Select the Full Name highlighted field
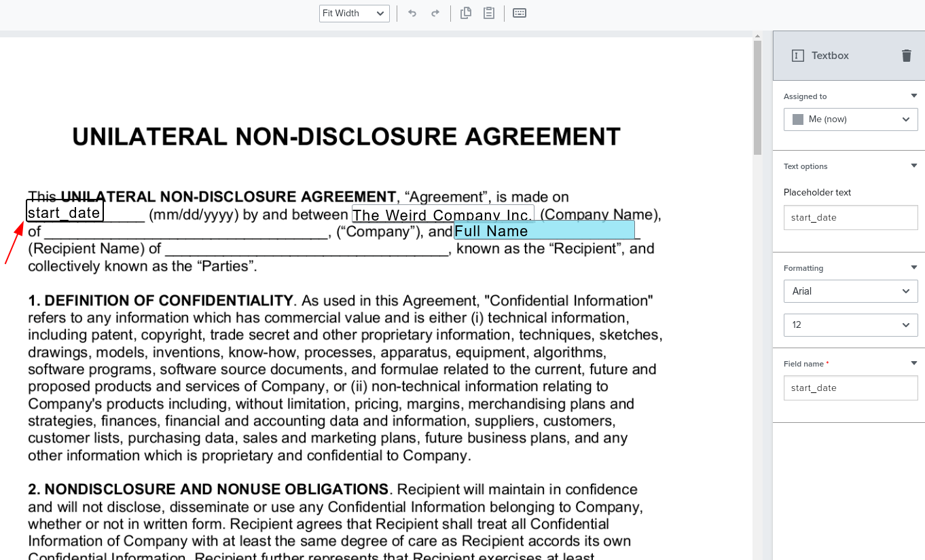 pos(545,230)
